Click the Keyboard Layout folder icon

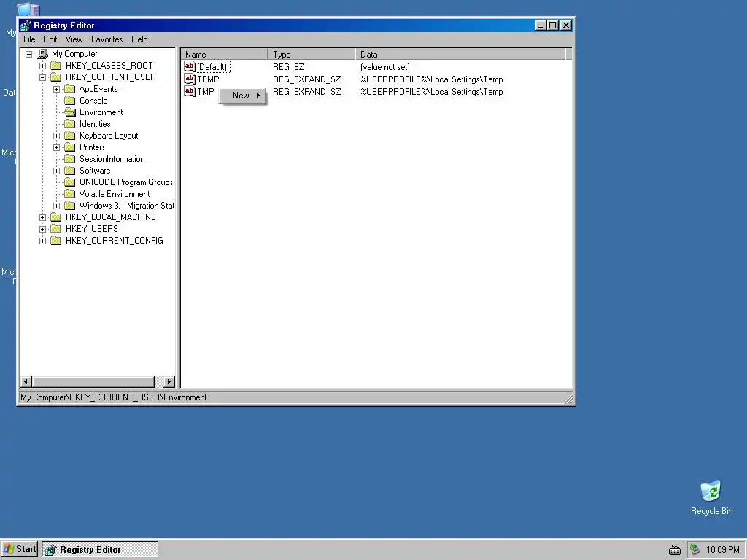click(x=69, y=135)
